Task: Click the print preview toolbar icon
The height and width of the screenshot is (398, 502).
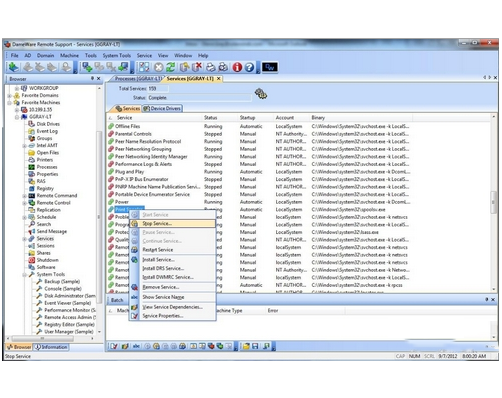Action: click(223, 67)
